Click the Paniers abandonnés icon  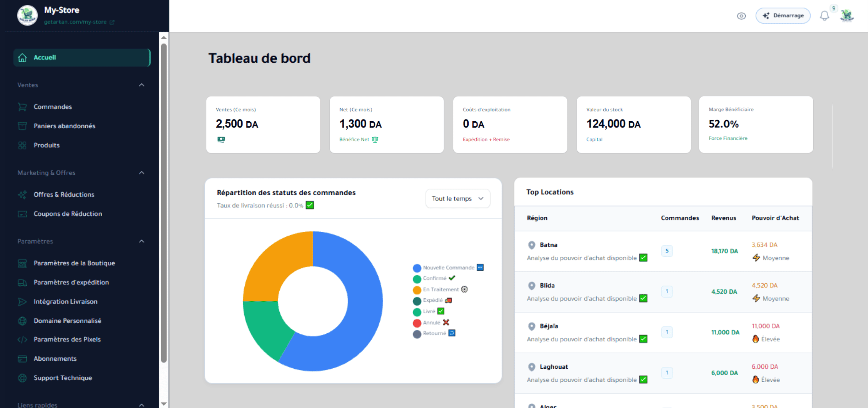point(22,126)
